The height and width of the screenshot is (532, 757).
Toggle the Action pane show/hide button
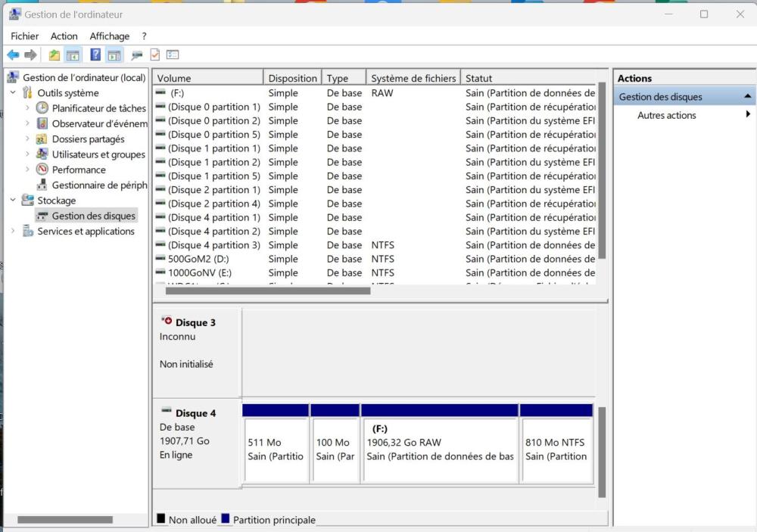[114, 54]
